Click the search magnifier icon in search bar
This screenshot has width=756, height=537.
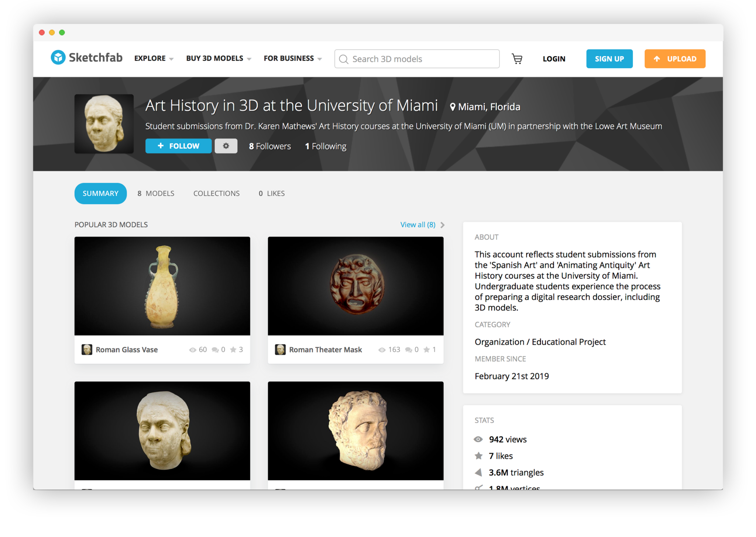344,59
